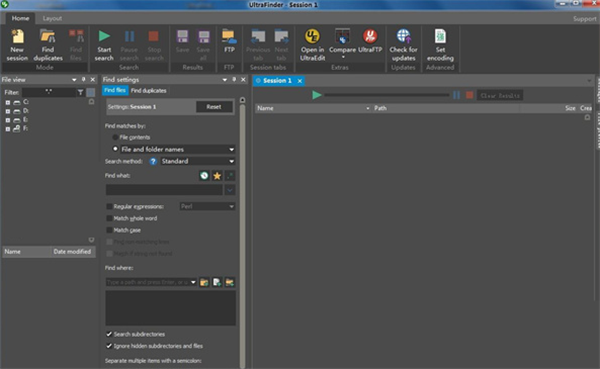Expand the C: drive tree node
The width and height of the screenshot is (600, 369).
pyautogui.click(x=8, y=102)
